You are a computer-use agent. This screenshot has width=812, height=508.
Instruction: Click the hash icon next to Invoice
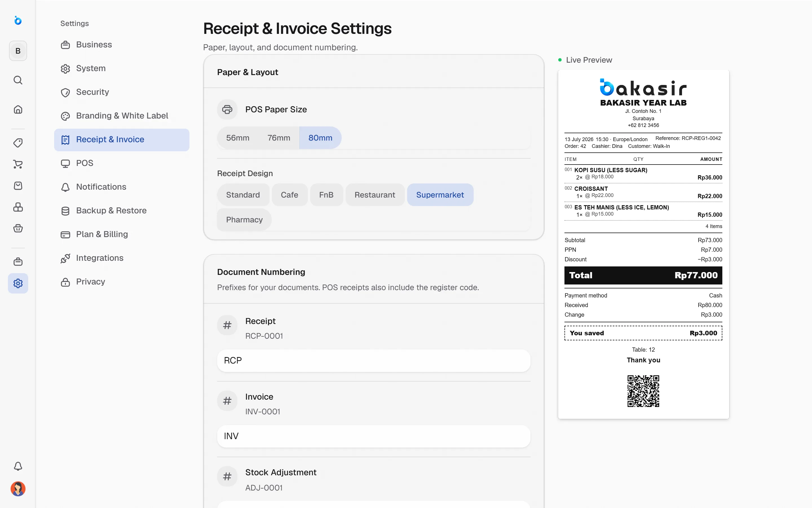click(x=227, y=401)
